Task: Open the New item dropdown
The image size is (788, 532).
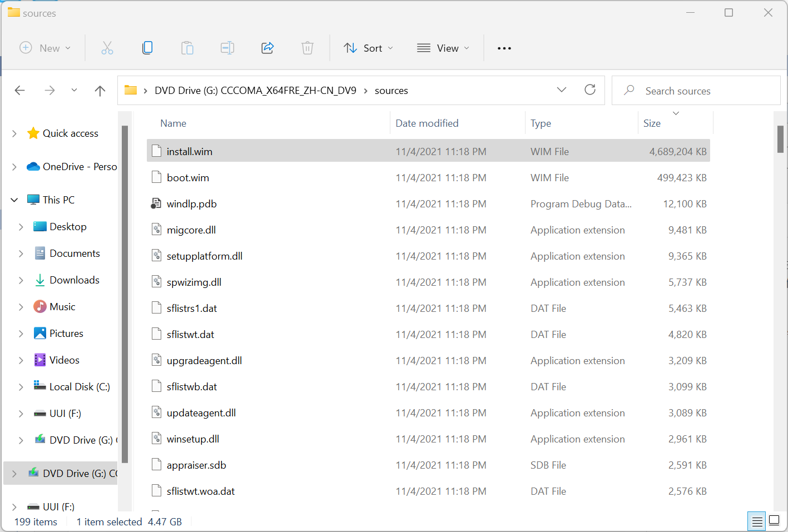Action: pyautogui.click(x=45, y=48)
